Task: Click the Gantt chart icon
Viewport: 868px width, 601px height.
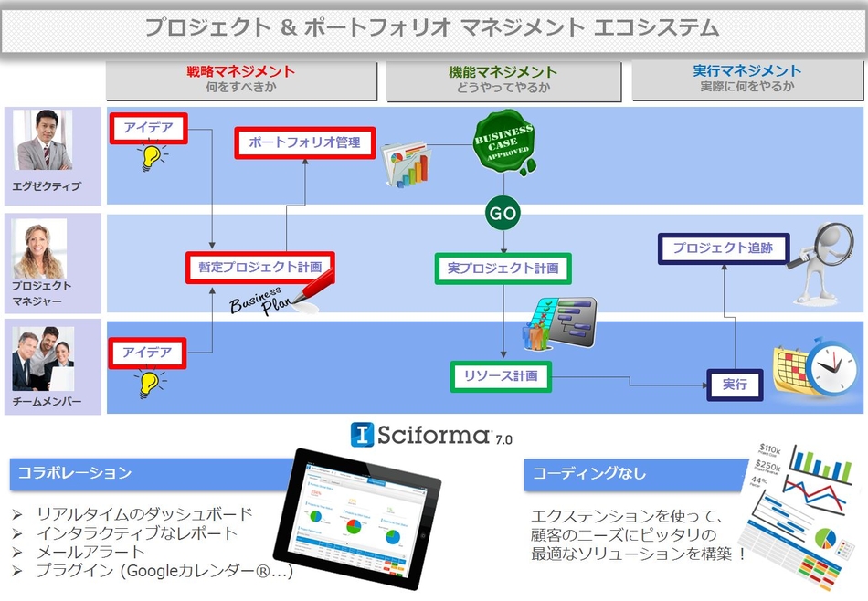Action: point(558,322)
